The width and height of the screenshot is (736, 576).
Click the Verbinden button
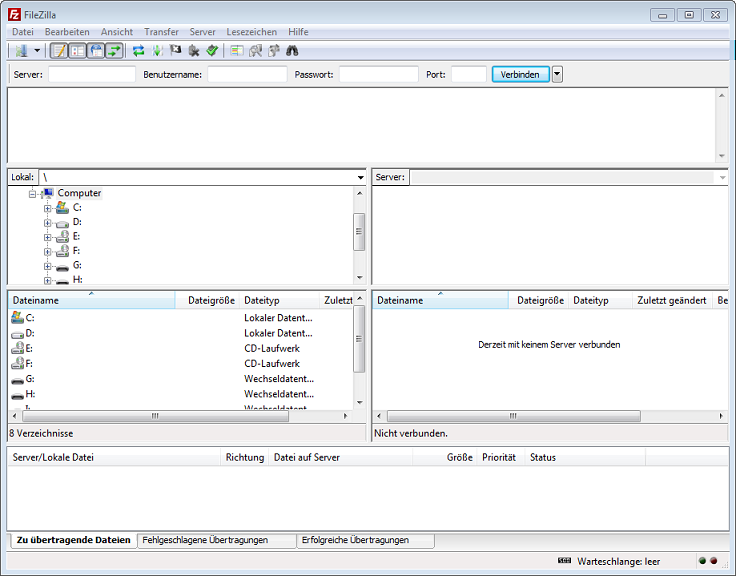pos(520,74)
